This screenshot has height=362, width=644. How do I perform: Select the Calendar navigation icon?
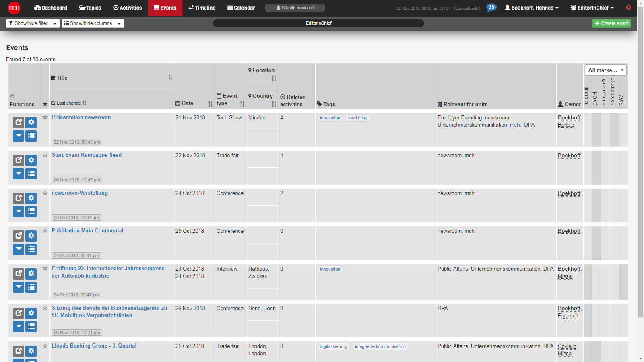tap(241, 8)
